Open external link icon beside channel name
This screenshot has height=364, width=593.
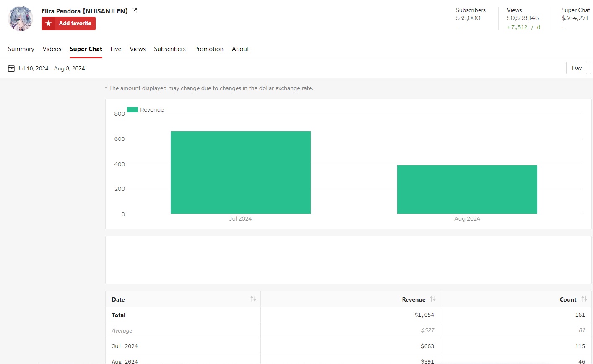(x=134, y=11)
